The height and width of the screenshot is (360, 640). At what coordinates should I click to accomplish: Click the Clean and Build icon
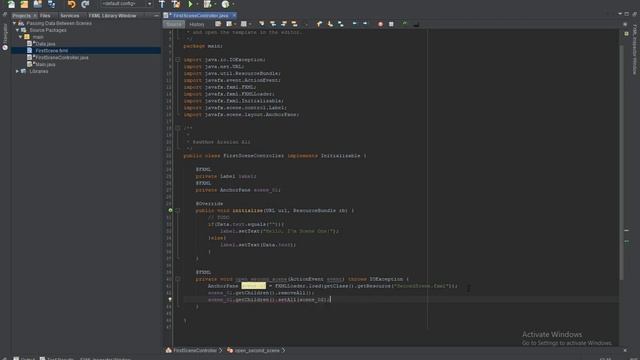tap(176, 4)
